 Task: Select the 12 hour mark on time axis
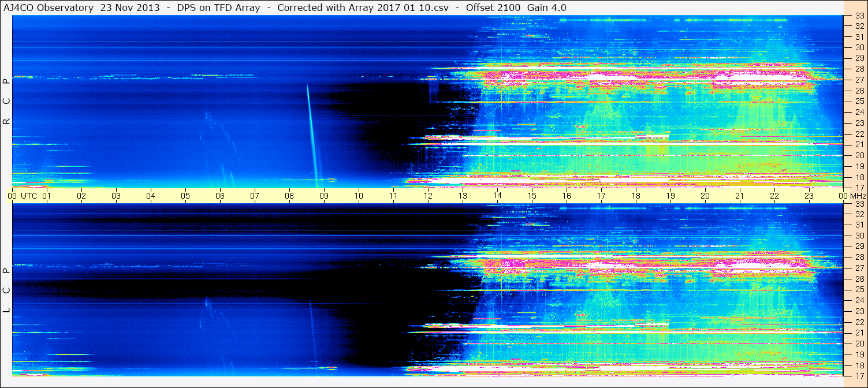point(428,196)
